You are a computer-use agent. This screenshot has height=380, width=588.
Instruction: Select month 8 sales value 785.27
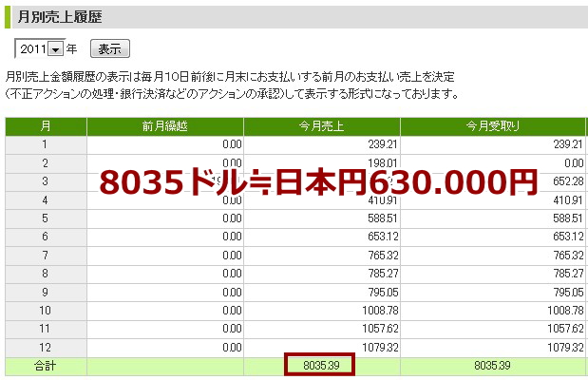[x=383, y=273]
